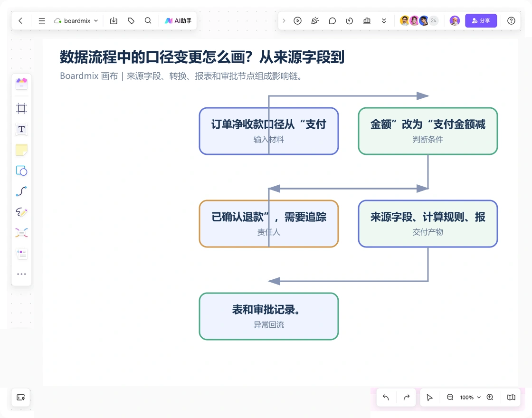Open the 100% zoom level dropdown
The image size is (532, 418).
(x=470, y=397)
